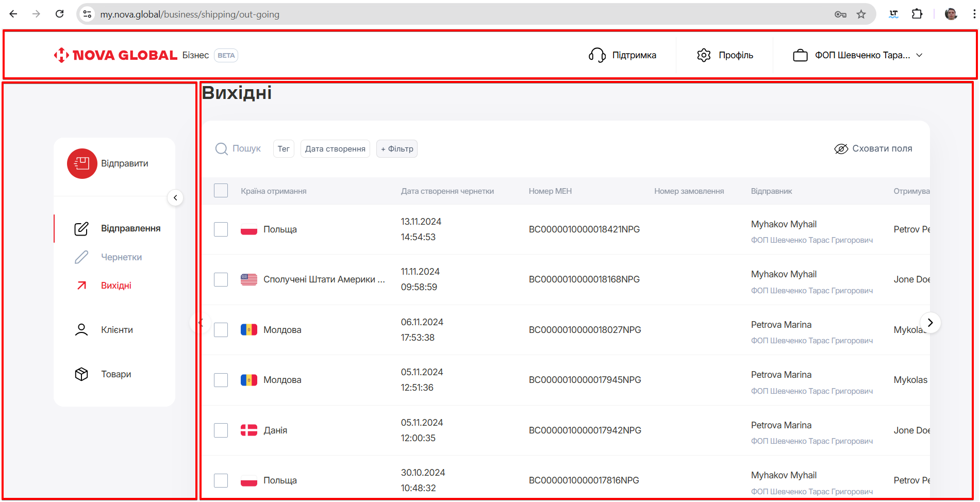
Task: Click the Профіль gear icon
Action: (704, 55)
